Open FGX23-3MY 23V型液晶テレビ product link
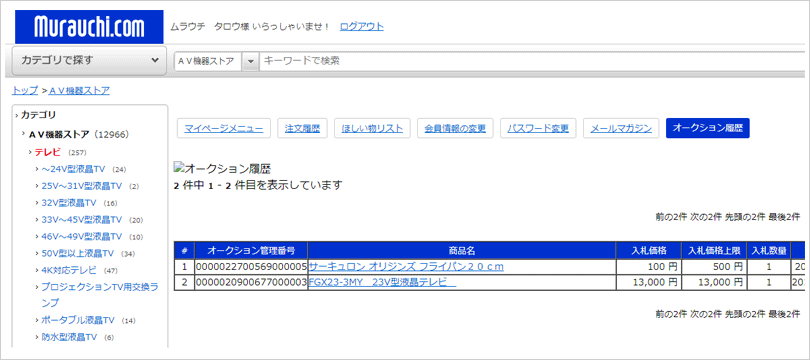 [x=382, y=282]
